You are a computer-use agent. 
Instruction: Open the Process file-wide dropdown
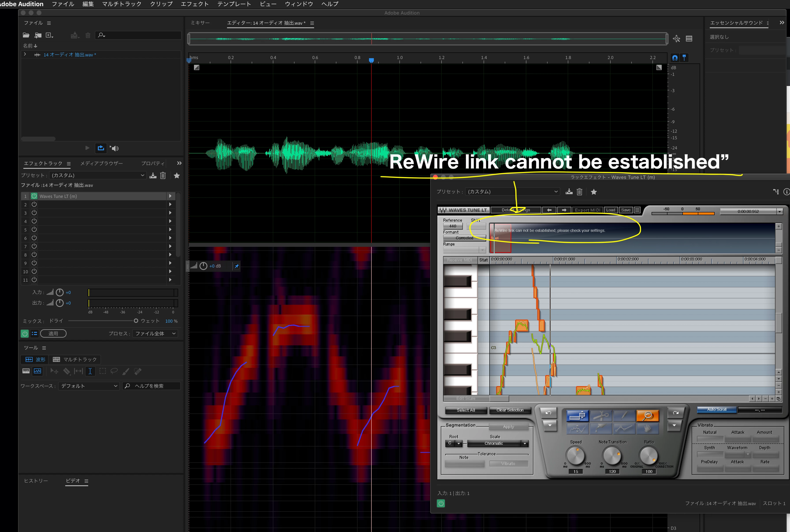click(155, 333)
